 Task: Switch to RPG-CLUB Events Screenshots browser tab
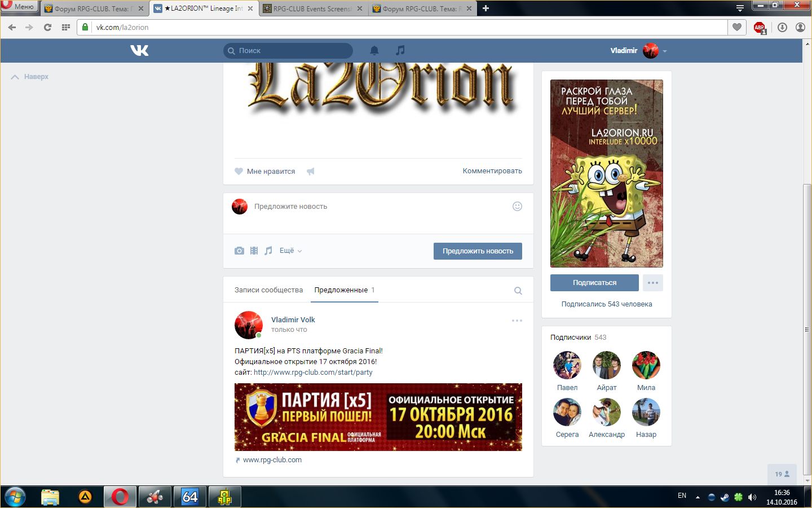(x=314, y=8)
